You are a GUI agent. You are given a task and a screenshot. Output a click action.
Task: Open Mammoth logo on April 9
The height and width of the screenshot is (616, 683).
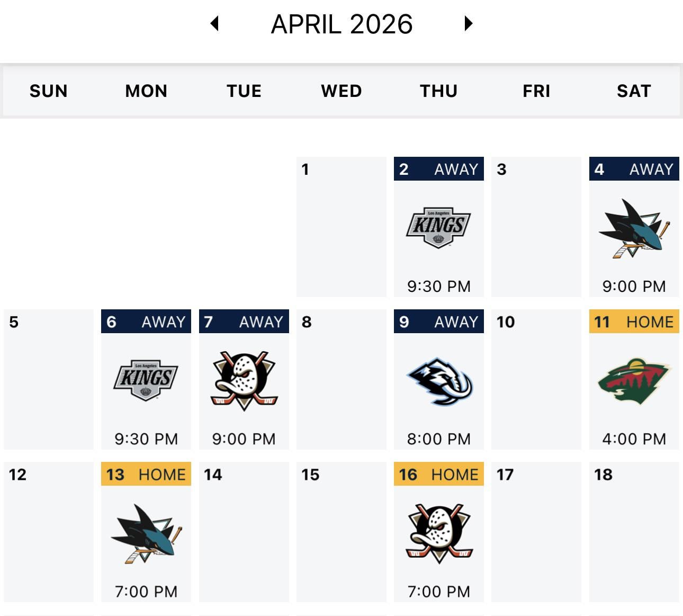tap(439, 381)
